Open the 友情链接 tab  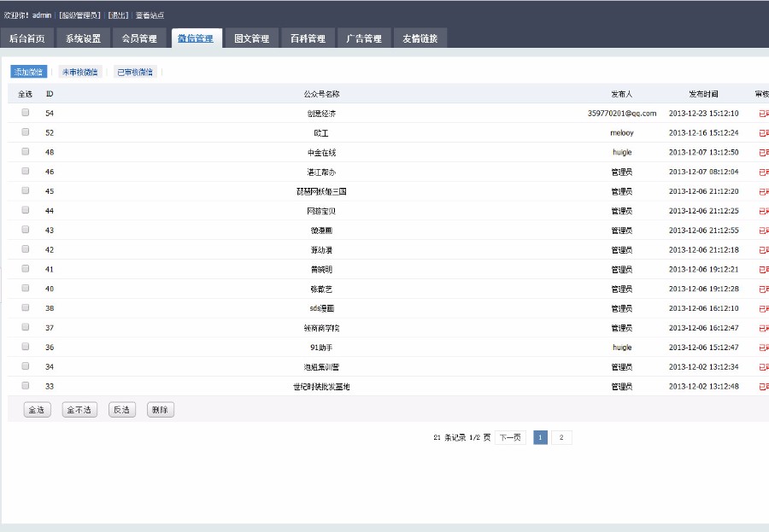click(x=419, y=38)
